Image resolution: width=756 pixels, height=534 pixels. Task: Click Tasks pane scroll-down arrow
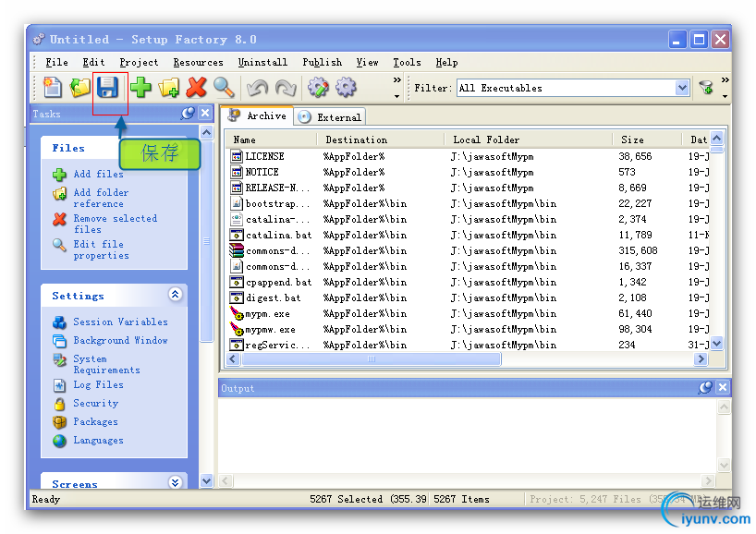(x=206, y=480)
